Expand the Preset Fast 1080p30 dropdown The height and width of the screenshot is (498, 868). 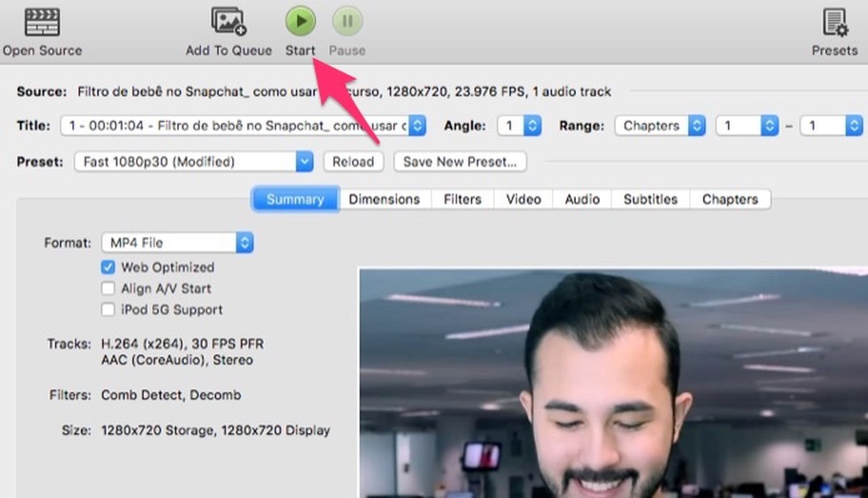pyautogui.click(x=194, y=161)
